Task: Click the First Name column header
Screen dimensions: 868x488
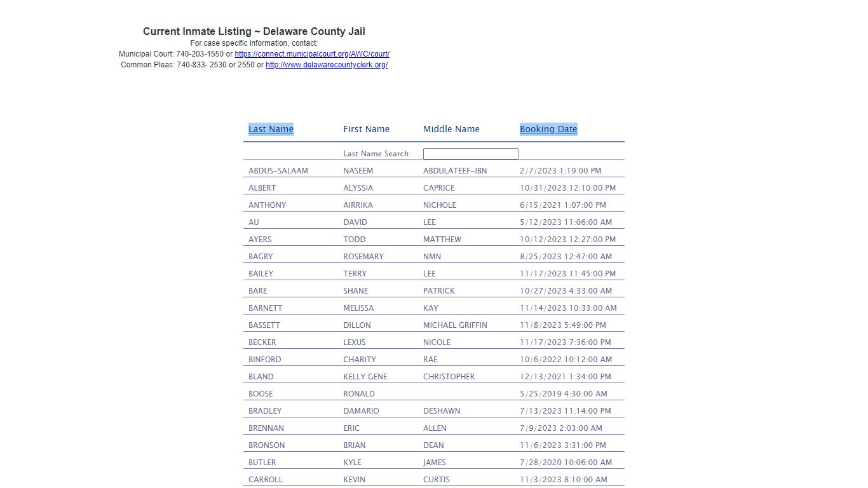Action: click(x=367, y=129)
